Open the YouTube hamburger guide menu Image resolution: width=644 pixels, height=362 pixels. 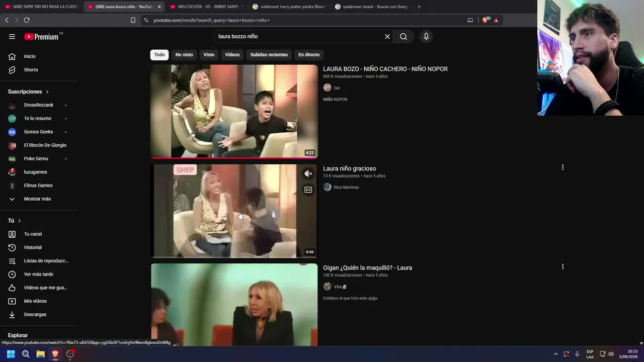(x=12, y=36)
